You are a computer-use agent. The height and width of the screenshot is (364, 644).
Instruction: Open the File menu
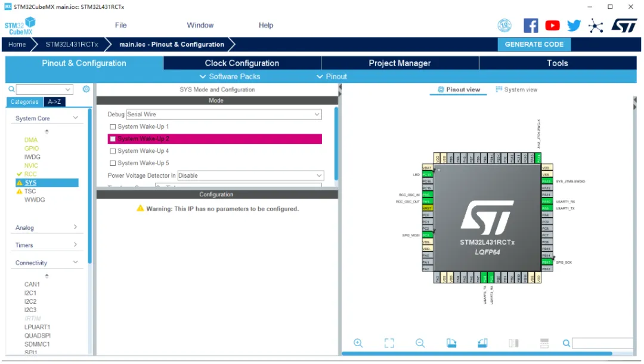click(x=120, y=26)
